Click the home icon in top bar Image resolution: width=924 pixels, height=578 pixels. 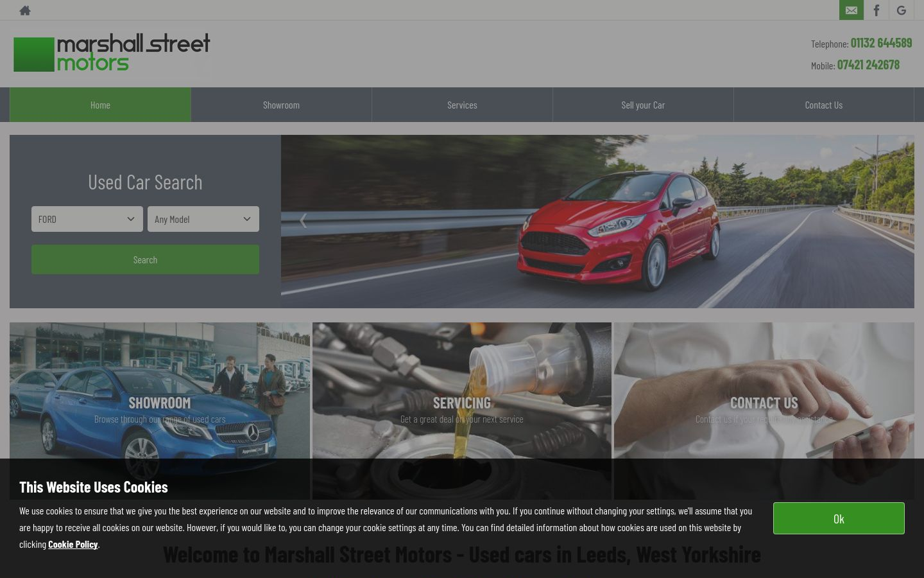coord(25,10)
